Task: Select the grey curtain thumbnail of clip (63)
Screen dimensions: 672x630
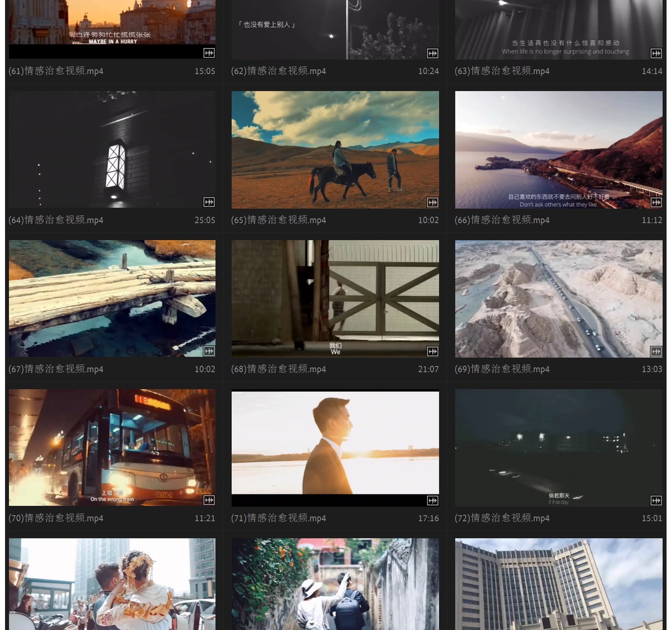Action: pos(559,29)
